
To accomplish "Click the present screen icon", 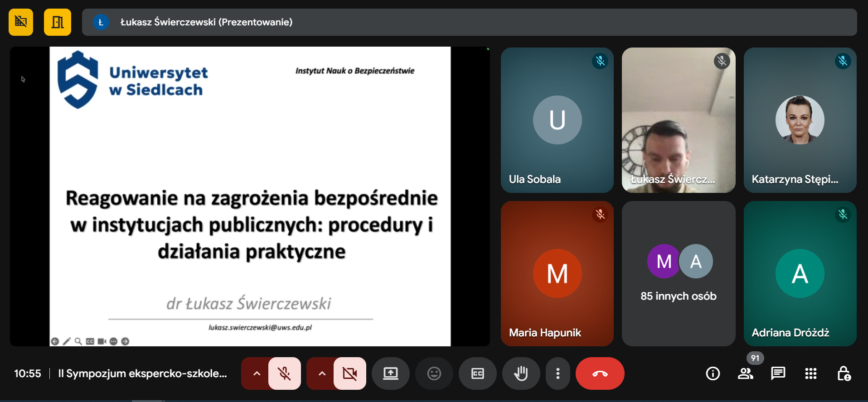I will (x=390, y=373).
